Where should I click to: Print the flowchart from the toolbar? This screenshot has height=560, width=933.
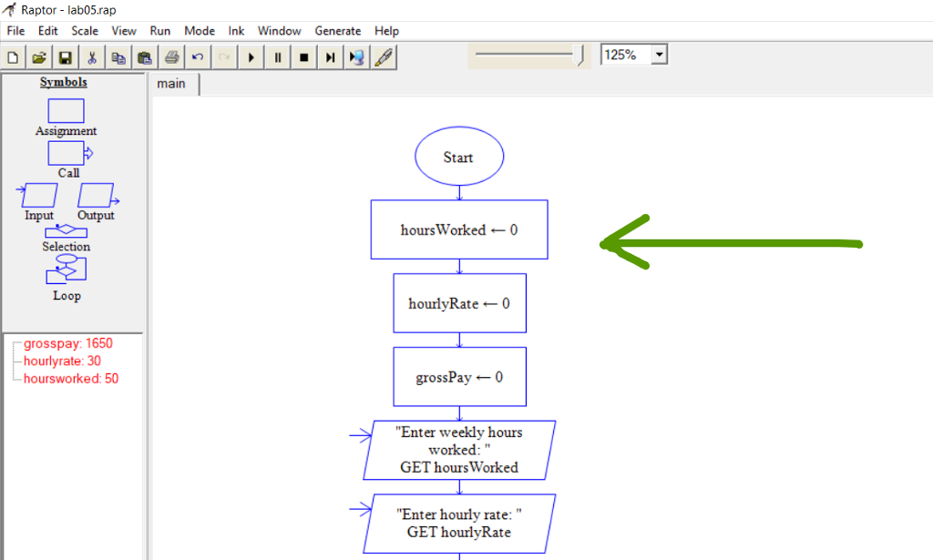171,56
